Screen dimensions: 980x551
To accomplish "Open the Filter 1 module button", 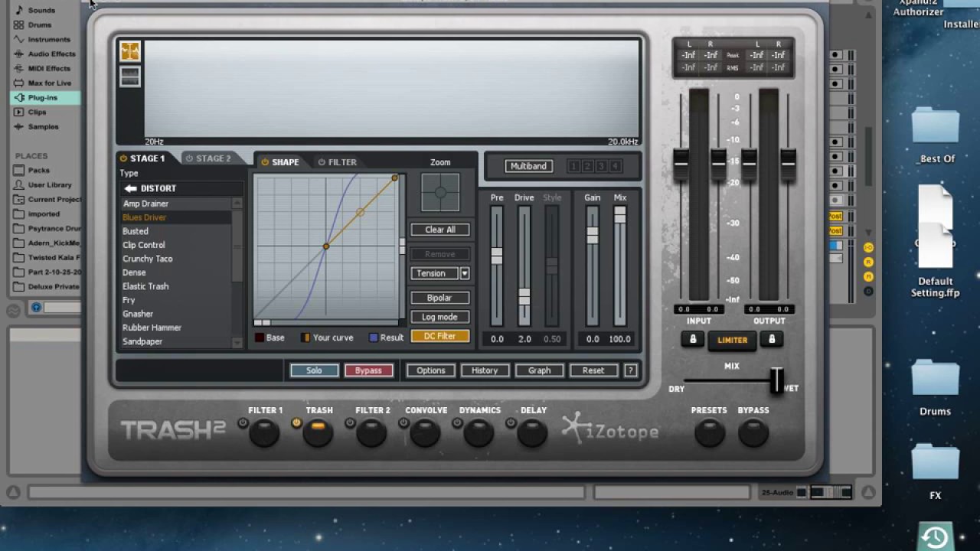I will pos(264,434).
